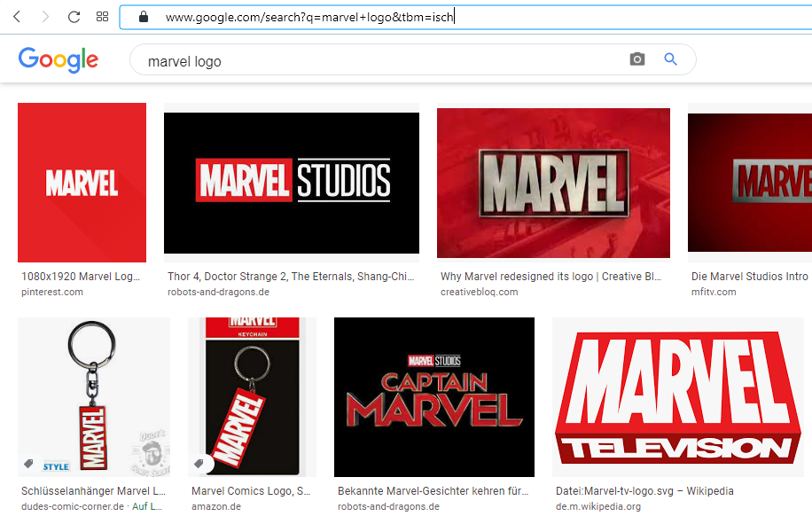This screenshot has height=532, width=812.
Task: Open 'Why Marvel redesigned its logo' title
Action: pos(551,277)
